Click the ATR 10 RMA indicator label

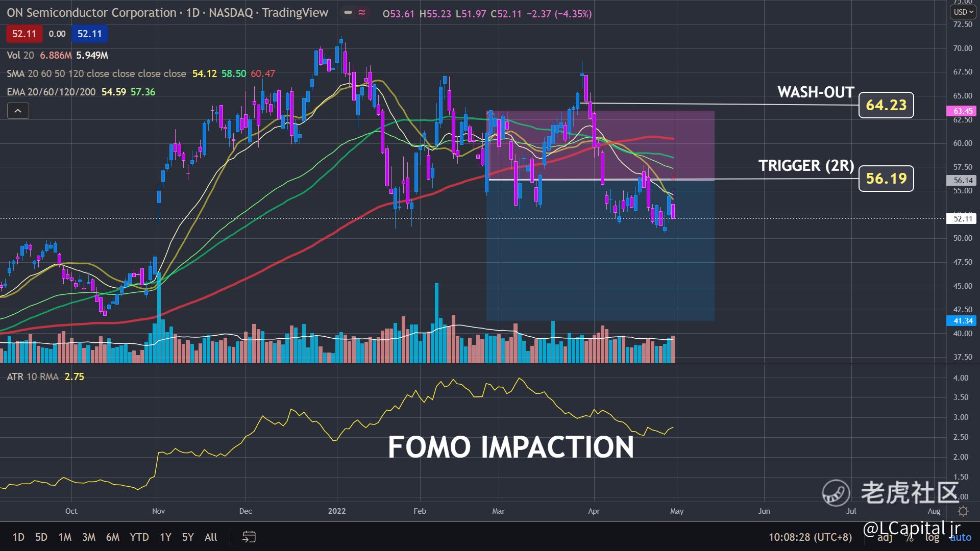32,377
